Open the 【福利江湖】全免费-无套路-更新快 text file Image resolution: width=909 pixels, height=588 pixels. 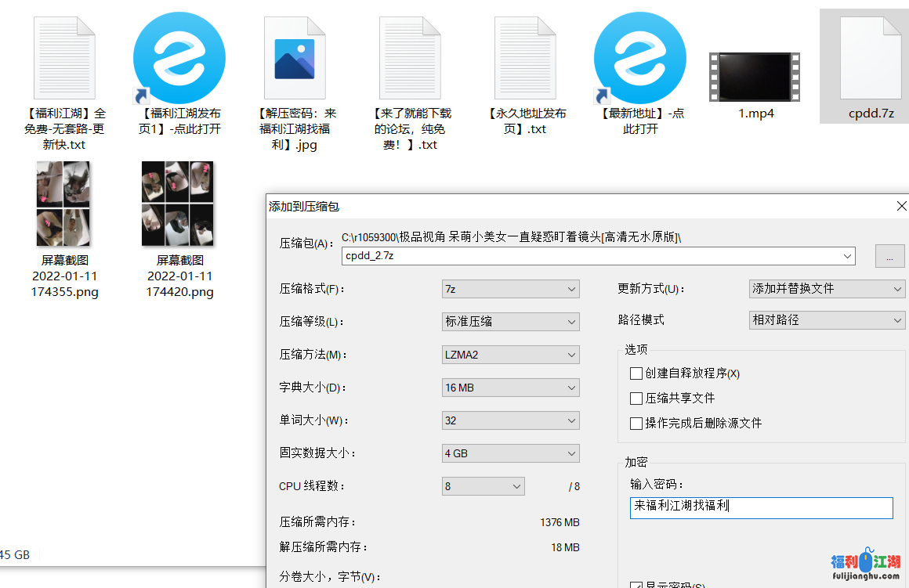(63, 56)
